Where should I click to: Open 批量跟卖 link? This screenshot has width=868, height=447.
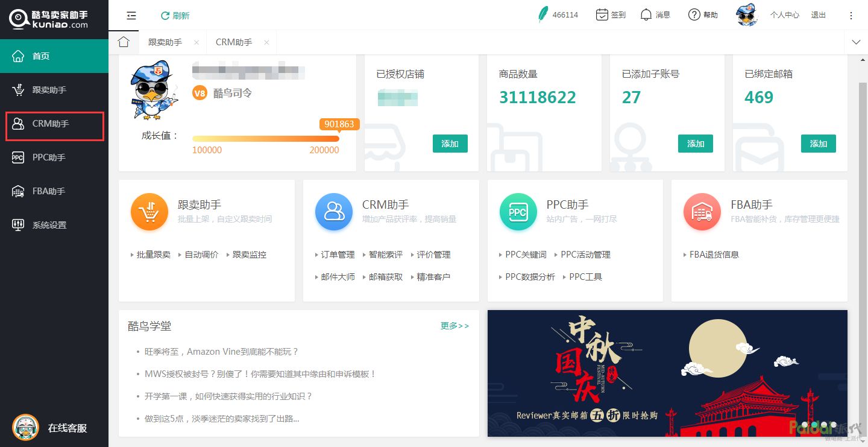tap(154, 255)
